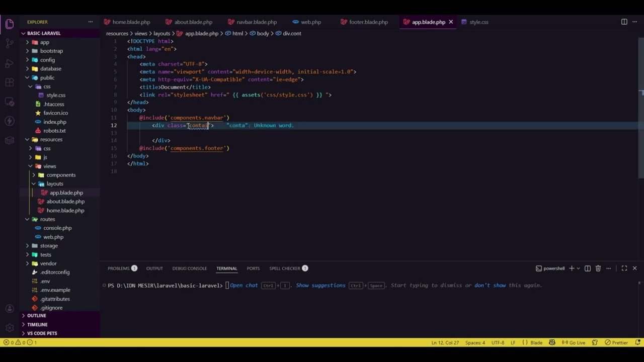Change language mode from Blade
Screen dimensions: 644x362
pyautogui.click(x=536, y=343)
